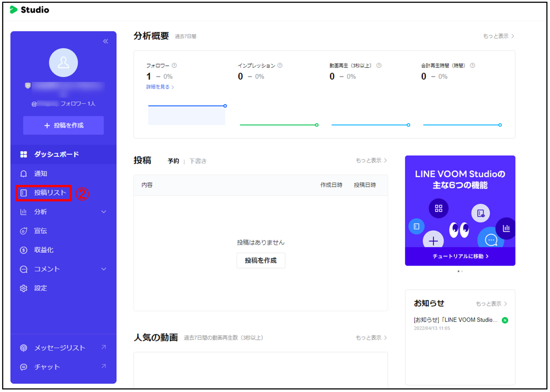Image resolution: width=550 pixels, height=392 pixels.
Task: Click チュートリアルに移動 on the banner
Action: pos(460,256)
